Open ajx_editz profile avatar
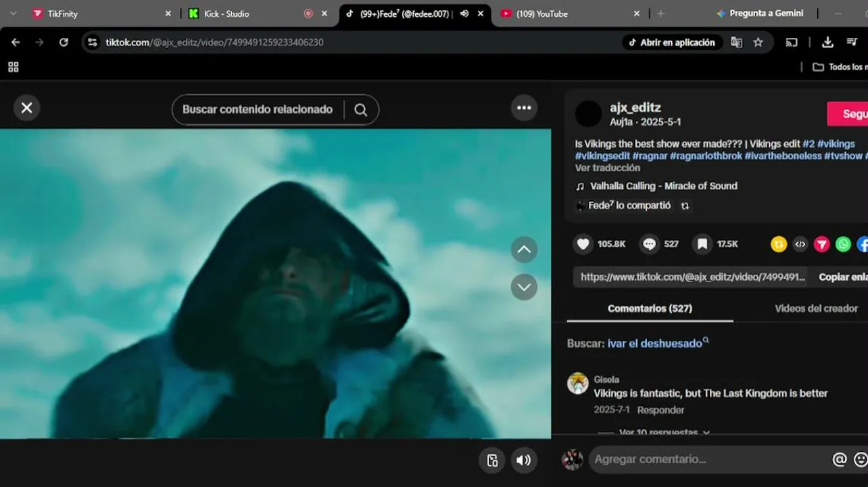 [588, 114]
